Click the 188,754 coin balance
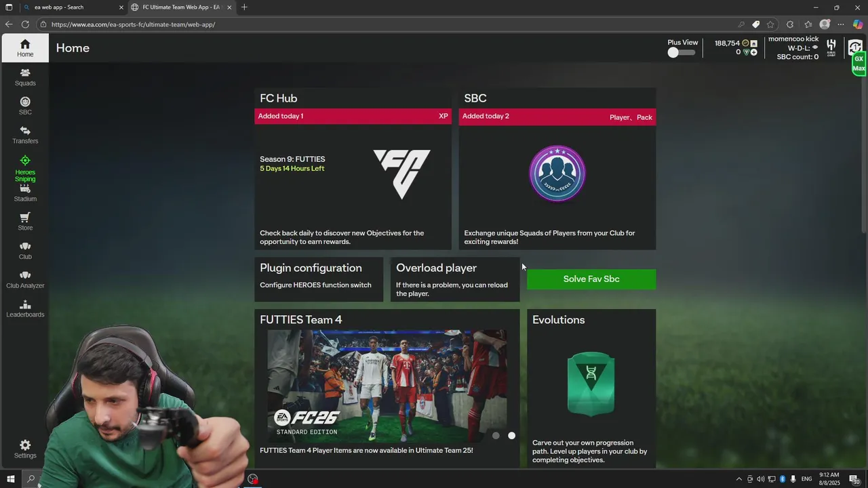This screenshot has width=868, height=488. point(727,43)
